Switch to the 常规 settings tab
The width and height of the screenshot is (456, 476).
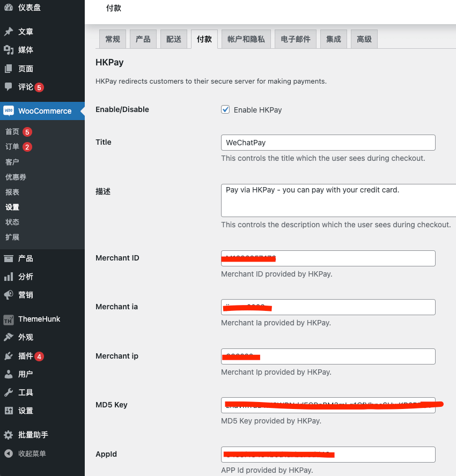click(x=113, y=39)
